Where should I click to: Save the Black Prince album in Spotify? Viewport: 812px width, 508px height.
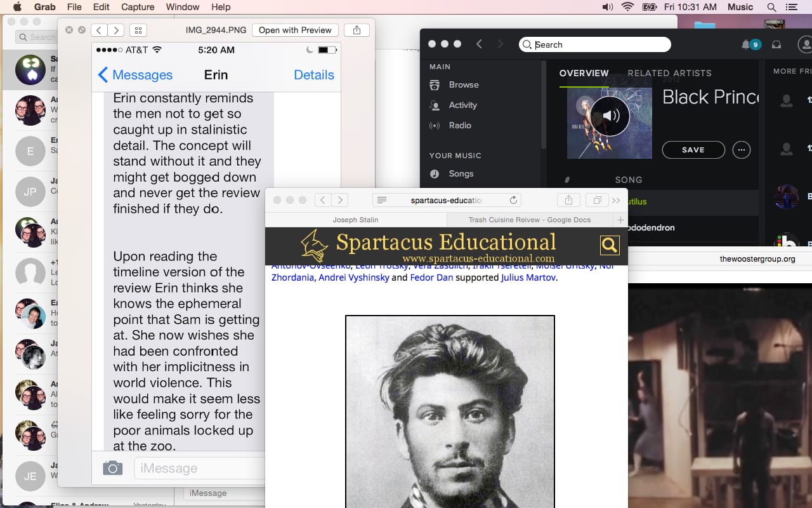click(x=693, y=150)
